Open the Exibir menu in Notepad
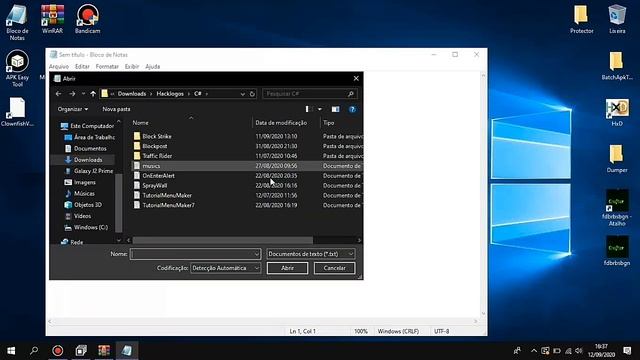This screenshot has width=640, height=360. [x=132, y=67]
